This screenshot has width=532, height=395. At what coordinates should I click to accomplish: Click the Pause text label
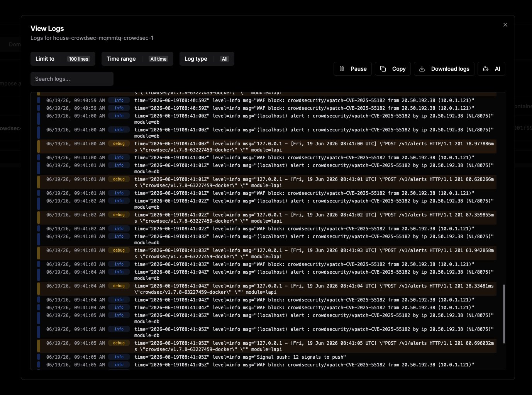pyautogui.click(x=359, y=69)
